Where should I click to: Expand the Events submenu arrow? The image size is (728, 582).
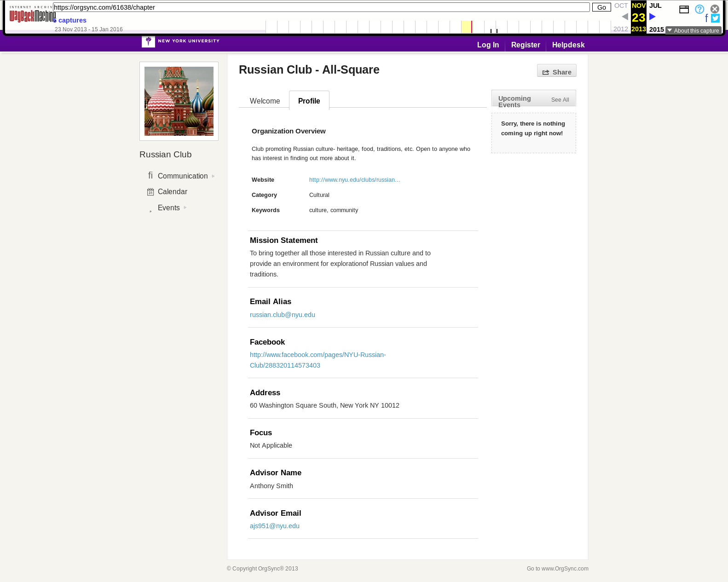[x=185, y=207]
